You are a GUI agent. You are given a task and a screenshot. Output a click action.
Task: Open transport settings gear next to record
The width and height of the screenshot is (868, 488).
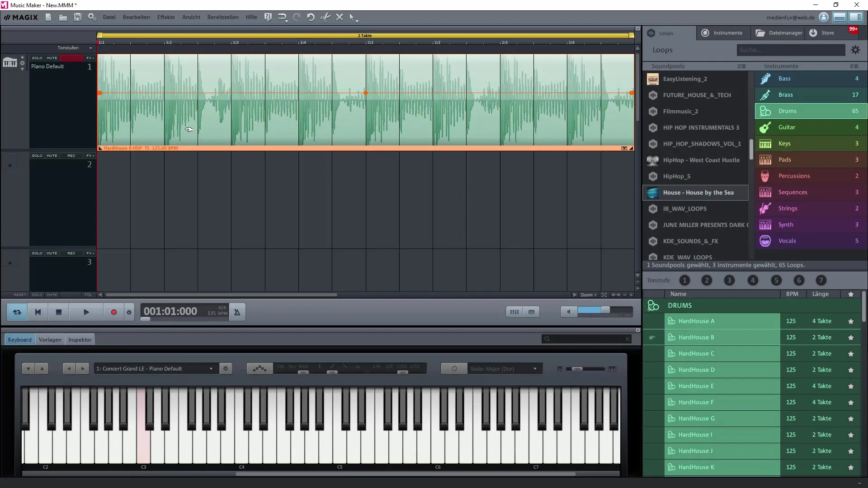(x=129, y=312)
